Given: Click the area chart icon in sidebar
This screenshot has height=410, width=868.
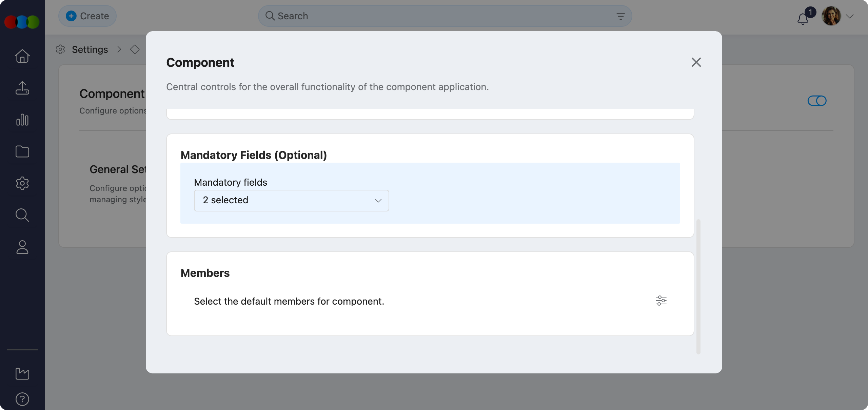Looking at the screenshot, I should coord(22,373).
